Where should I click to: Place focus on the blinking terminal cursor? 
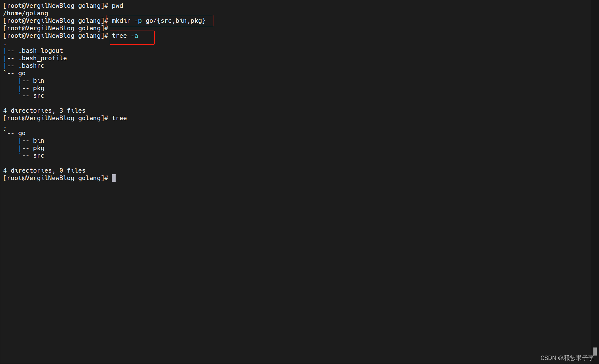click(x=114, y=178)
